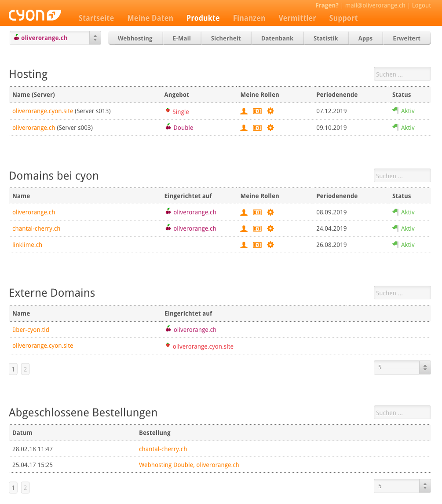This screenshot has width=442, height=504.
Task: Click the gear role icon for oliverorange.cyon.site hosting
Action: click(270, 111)
